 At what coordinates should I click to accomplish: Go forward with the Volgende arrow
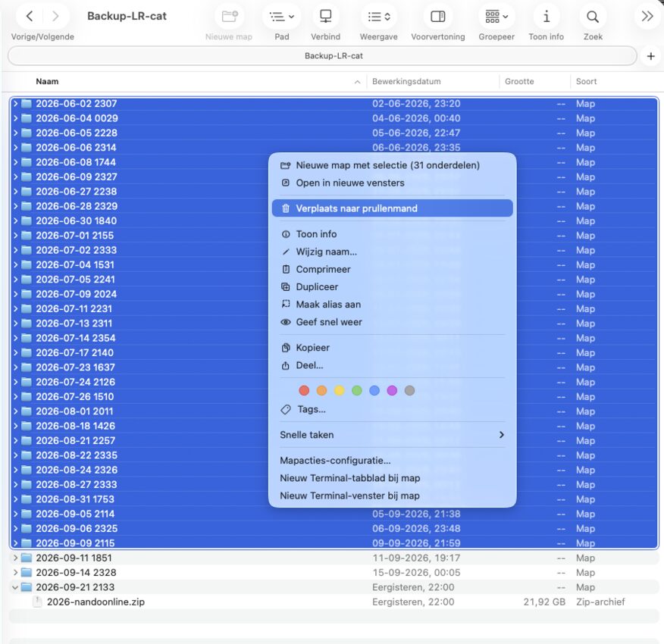pyautogui.click(x=55, y=17)
